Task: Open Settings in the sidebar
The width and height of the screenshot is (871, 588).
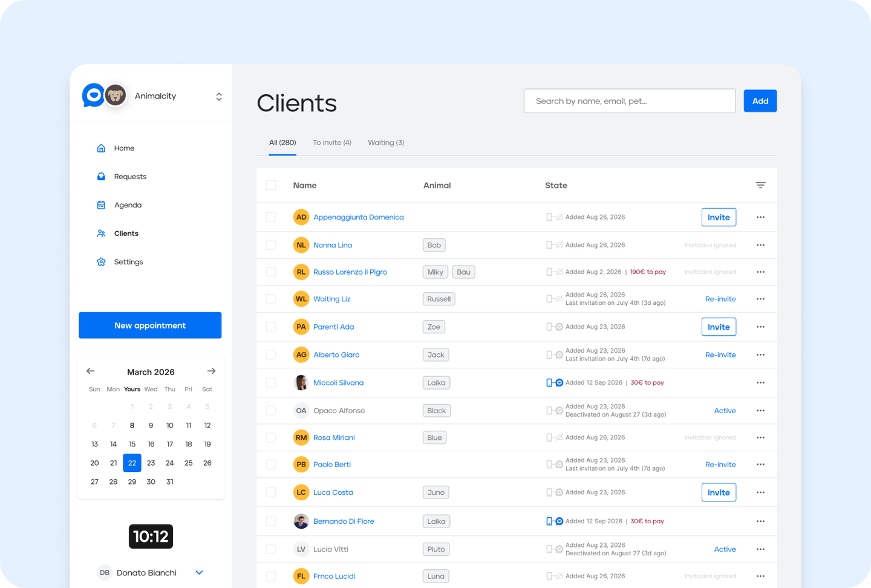Action: (x=119, y=262)
